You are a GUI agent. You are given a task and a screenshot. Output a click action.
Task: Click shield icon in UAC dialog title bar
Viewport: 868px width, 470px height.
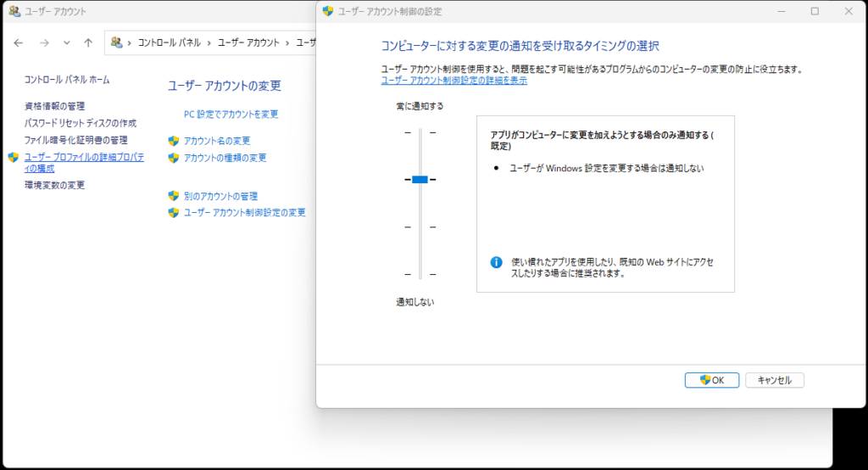(328, 12)
